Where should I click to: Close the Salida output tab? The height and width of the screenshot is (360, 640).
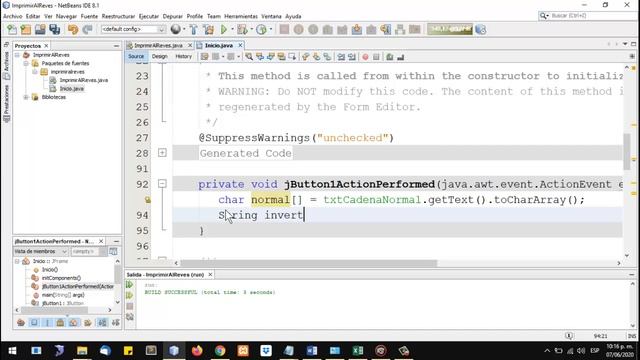210,275
